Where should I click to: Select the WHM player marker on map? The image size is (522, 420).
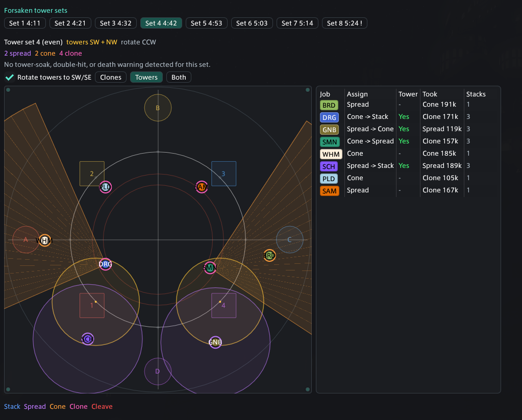pyautogui.click(x=44, y=240)
